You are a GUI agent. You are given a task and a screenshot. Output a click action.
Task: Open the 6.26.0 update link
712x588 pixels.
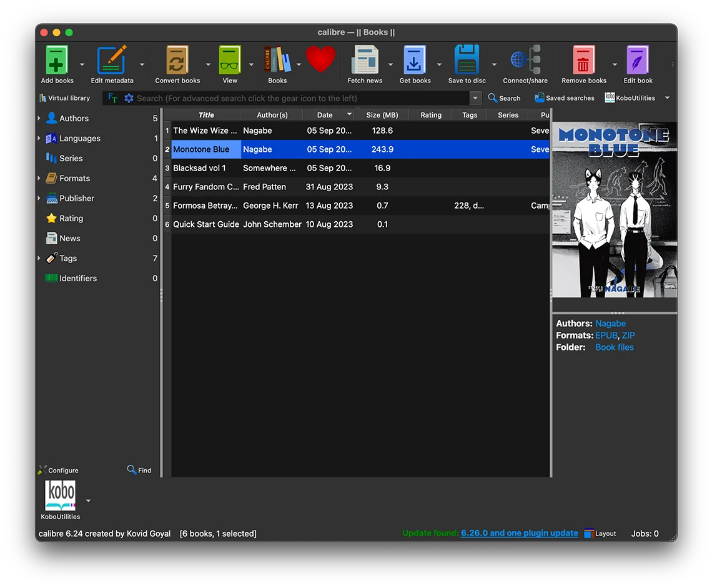tap(520, 533)
